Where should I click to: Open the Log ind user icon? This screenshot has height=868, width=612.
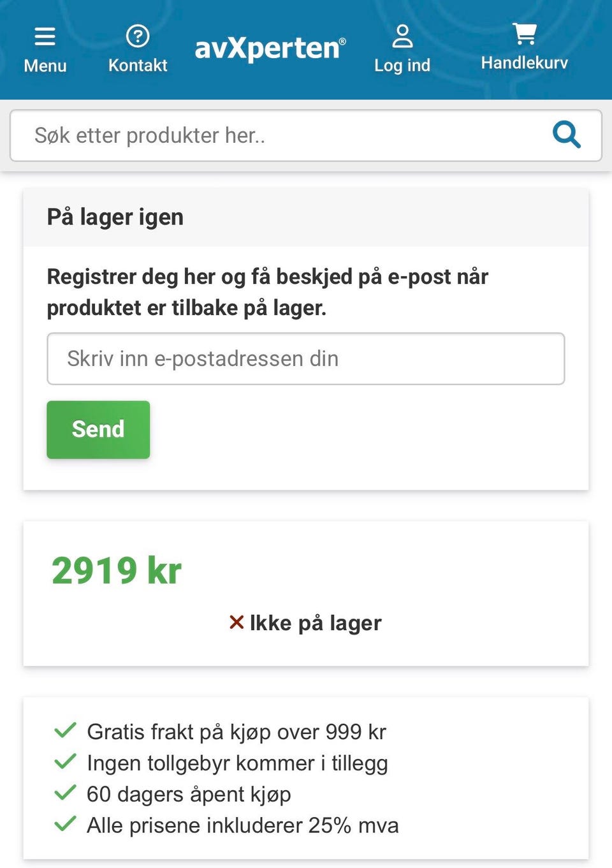click(x=402, y=36)
